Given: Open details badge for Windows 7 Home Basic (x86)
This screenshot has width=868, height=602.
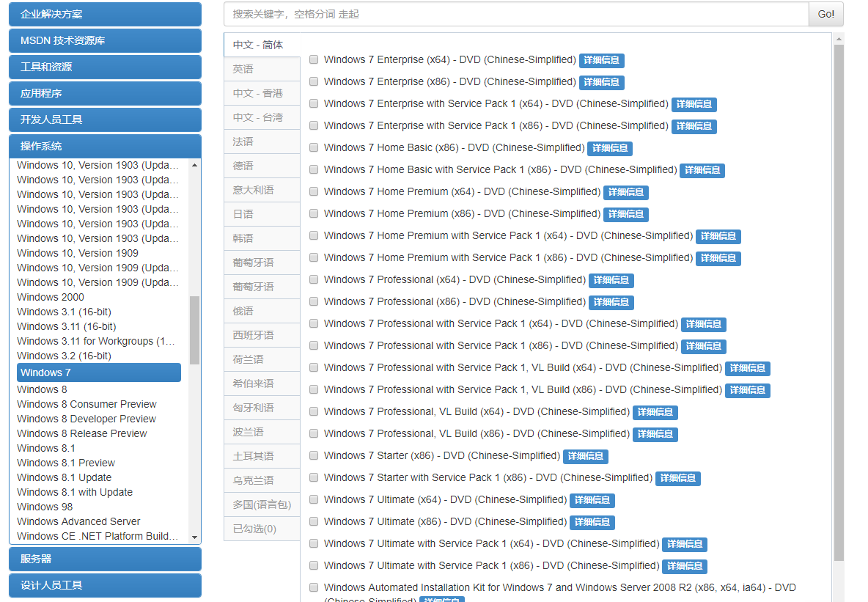Looking at the screenshot, I should point(609,148).
